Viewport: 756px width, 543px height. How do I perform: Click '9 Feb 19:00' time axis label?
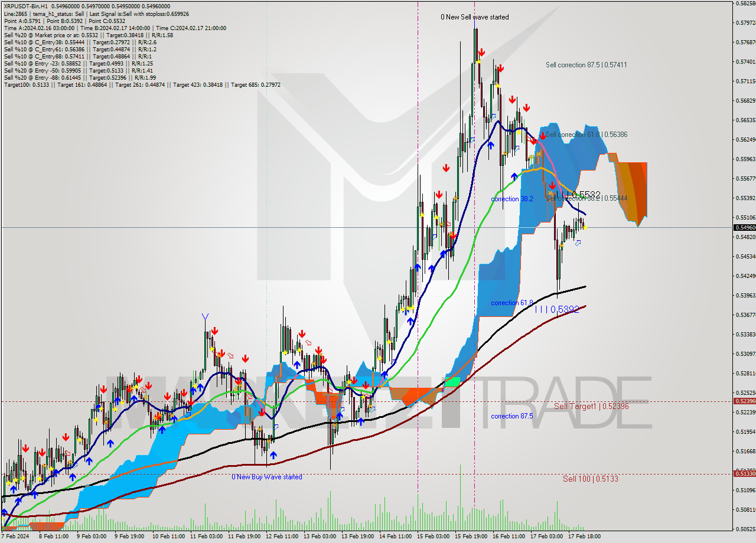(129, 537)
